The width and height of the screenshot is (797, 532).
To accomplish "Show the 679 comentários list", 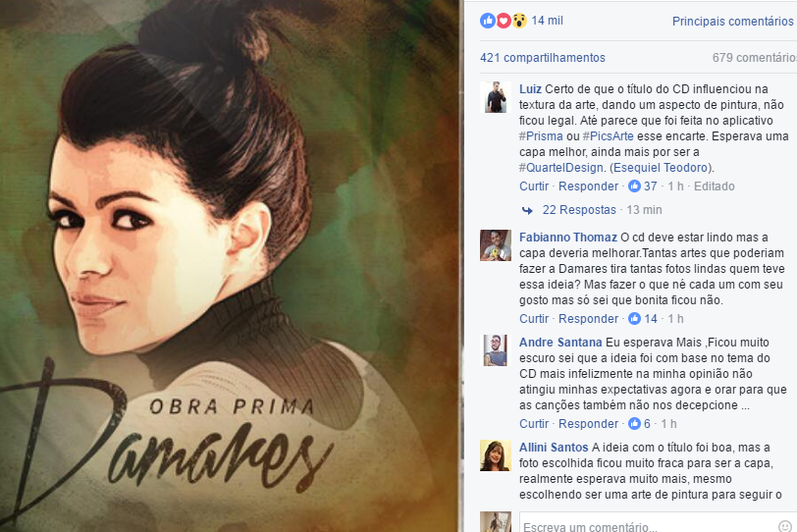I will pos(754,57).
